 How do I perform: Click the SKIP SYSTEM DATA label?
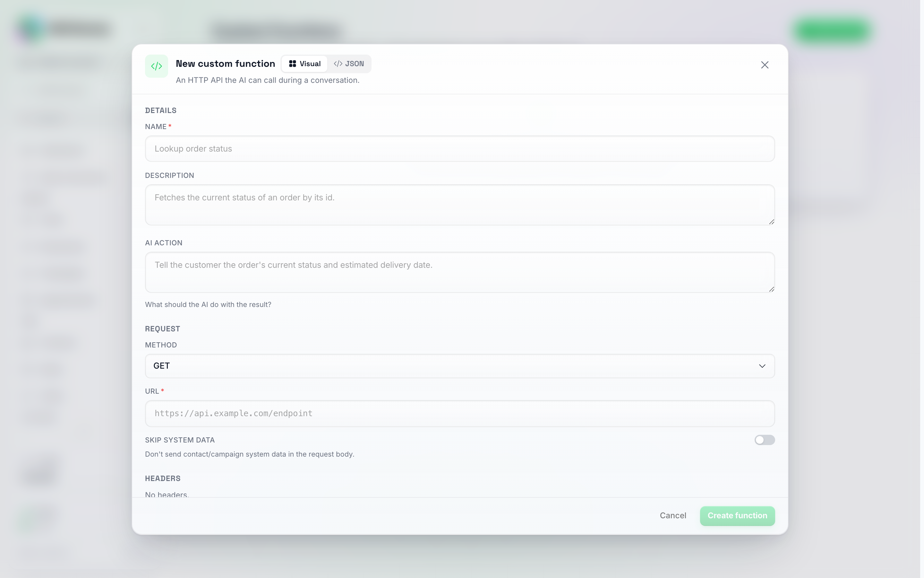[180, 440]
